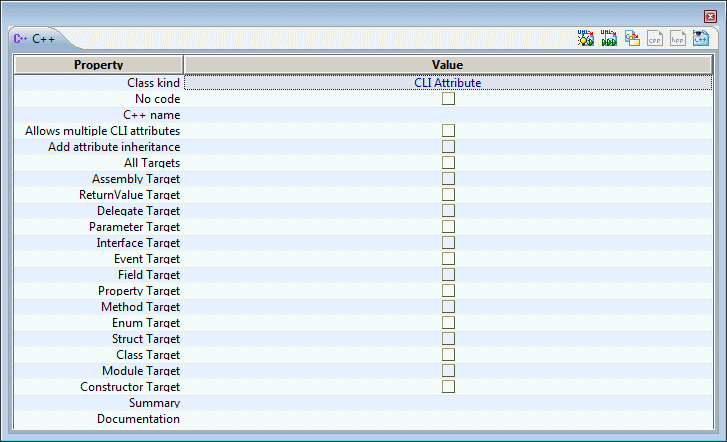The image size is (727, 442).
Task: Check the Interface Target checkbox
Action: (448, 243)
